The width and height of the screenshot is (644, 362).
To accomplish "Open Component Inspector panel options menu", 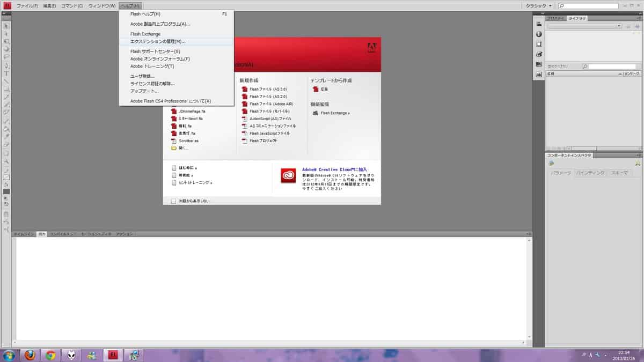I will point(639,155).
